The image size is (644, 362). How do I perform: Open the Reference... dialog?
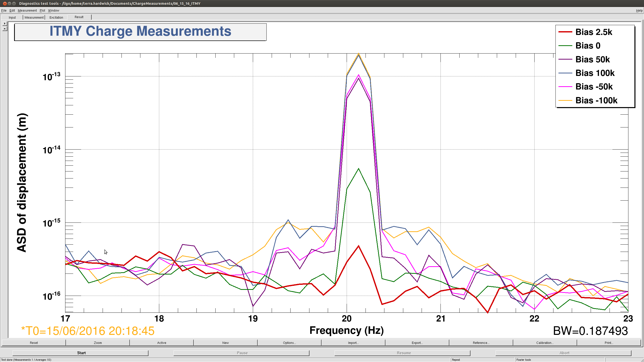pyautogui.click(x=481, y=343)
